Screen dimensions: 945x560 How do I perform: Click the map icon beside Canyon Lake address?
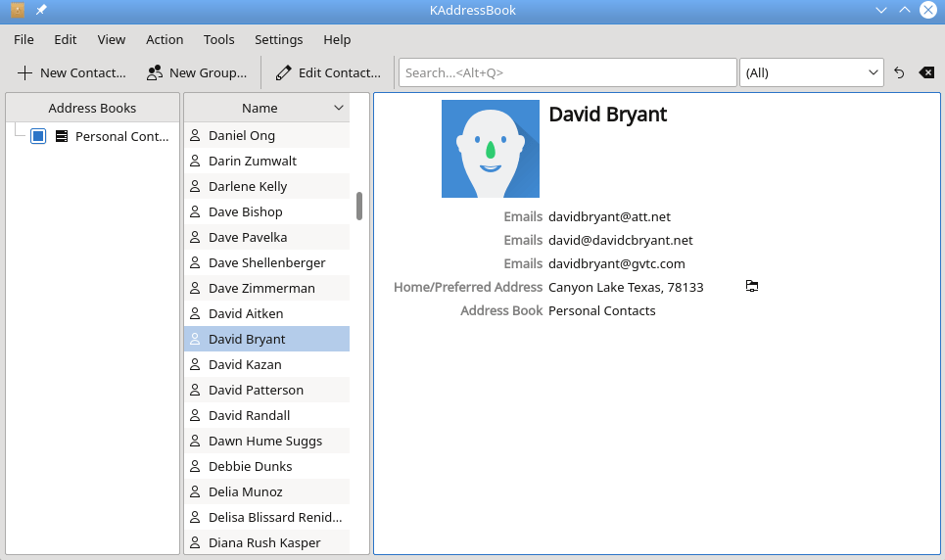coord(751,286)
